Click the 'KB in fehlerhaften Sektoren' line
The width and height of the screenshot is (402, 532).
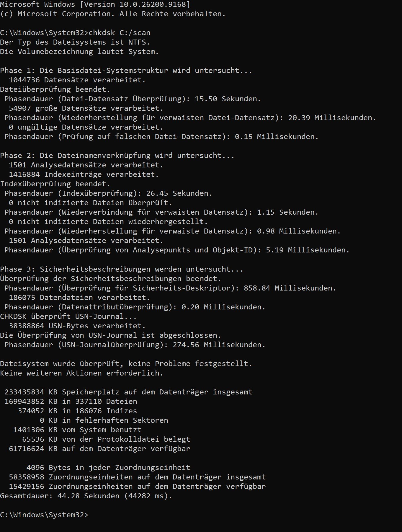click(x=104, y=420)
